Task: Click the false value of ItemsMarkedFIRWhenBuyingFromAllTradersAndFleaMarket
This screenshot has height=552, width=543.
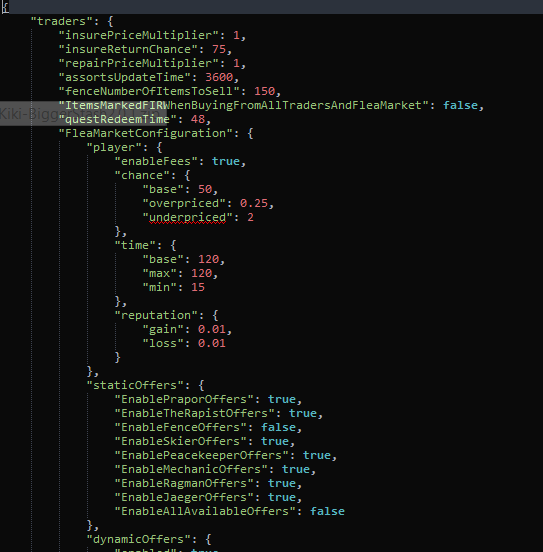Action: pyautogui.click(x=460, y=105)
